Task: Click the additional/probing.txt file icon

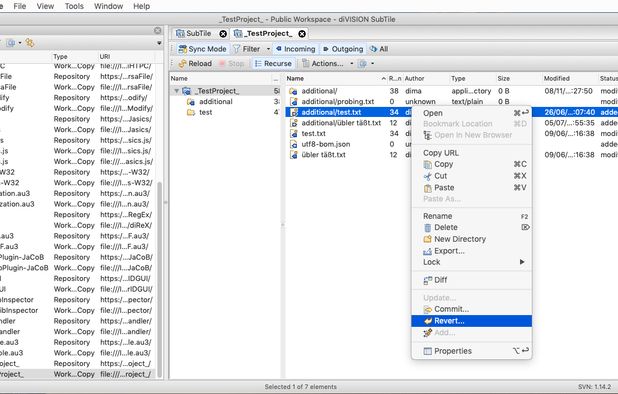Action: click(x=293, y=102)
